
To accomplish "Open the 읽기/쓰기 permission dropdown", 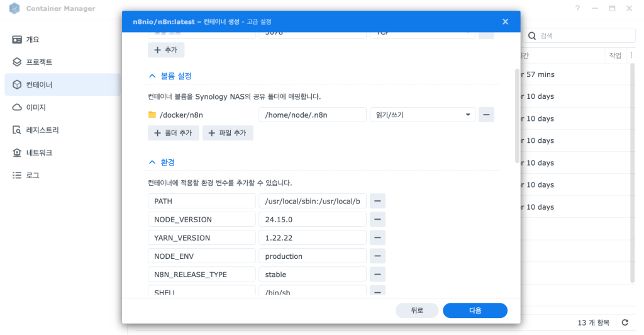I will (x=422, y=115).
